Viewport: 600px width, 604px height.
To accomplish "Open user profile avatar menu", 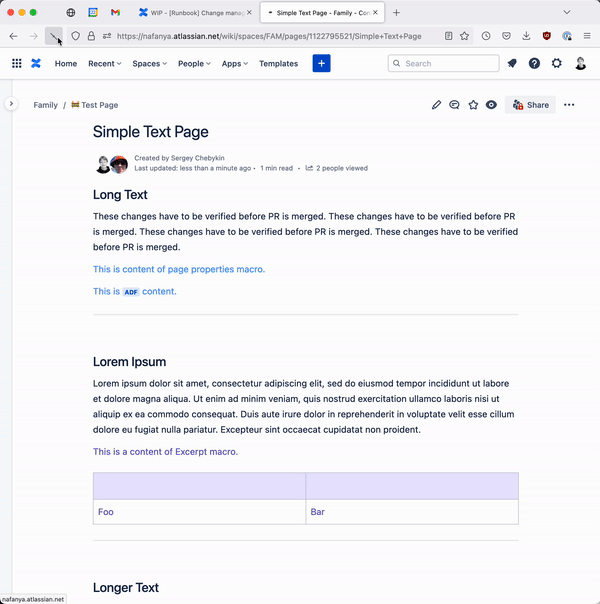I will point(580,63).
